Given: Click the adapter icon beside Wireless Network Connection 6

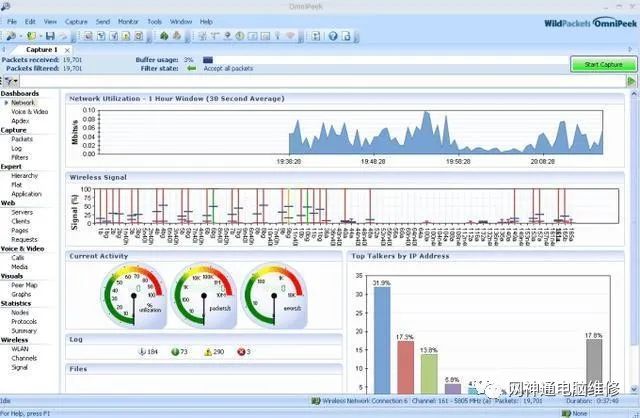Looking at the screenshot, I should 316,401.
